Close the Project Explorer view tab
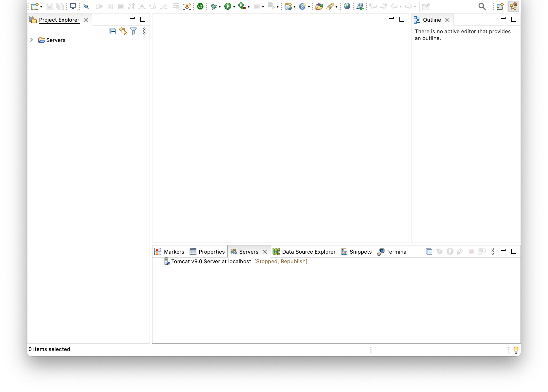Viewport: 548px width, 392px height. click(85, 20)
